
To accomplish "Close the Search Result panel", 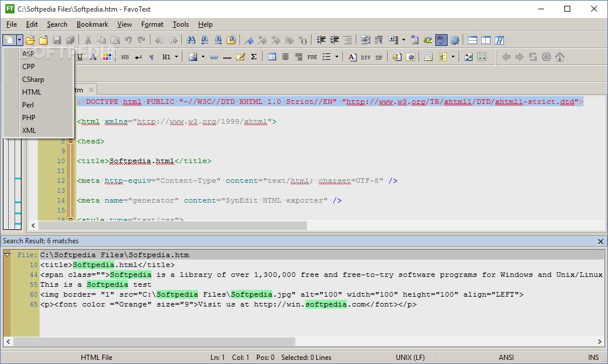I will (x=600, y=242).
